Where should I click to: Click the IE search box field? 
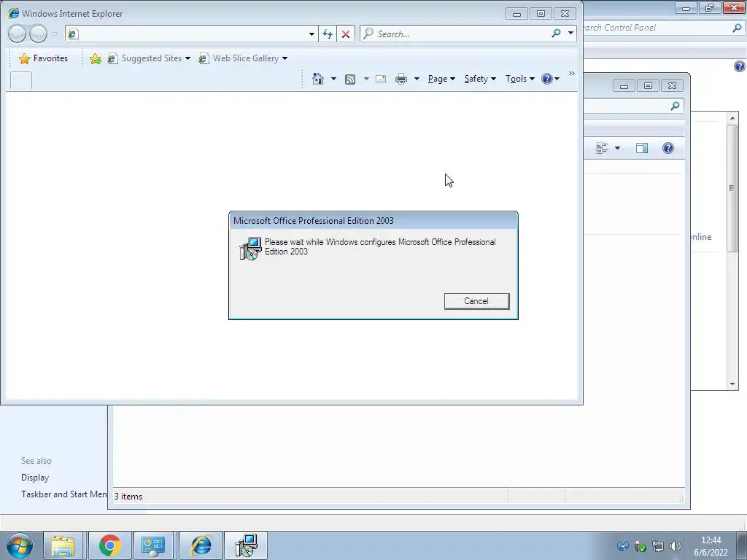455,34
